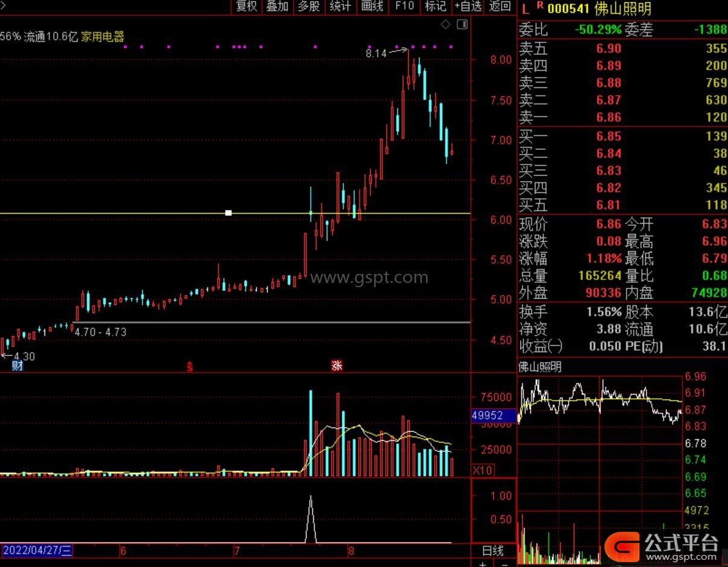Click the 4.30 low price label
This screenshot has width=728, height=567.
coord(24,356)
